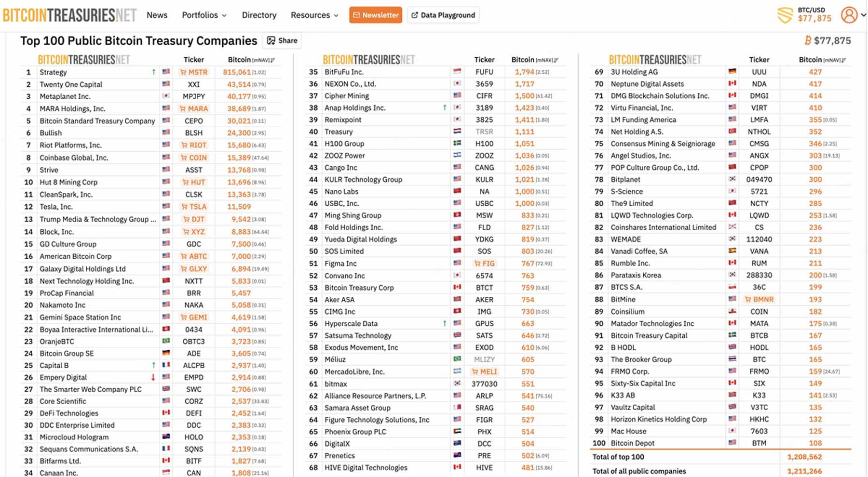Click the MPJPY ticker cell

point(194,96)
